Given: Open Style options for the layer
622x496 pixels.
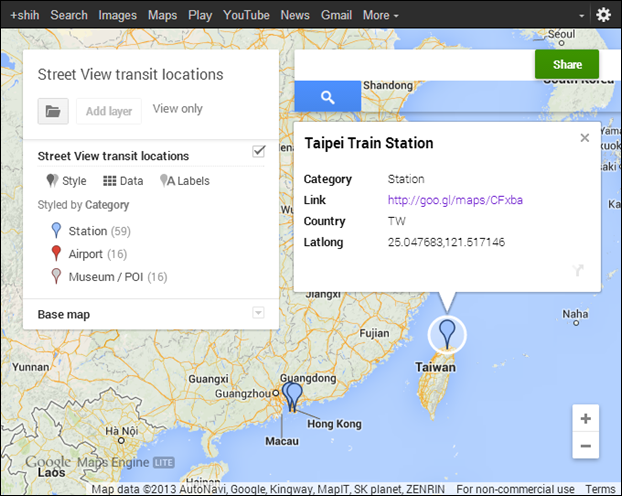Looking at the screenshot, I should pos(66,181).
